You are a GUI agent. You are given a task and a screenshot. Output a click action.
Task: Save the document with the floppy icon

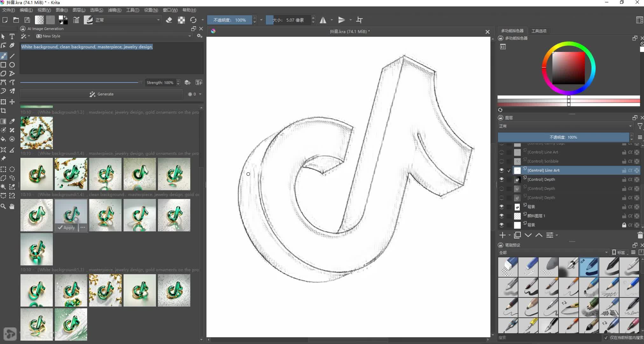point(27,20)
